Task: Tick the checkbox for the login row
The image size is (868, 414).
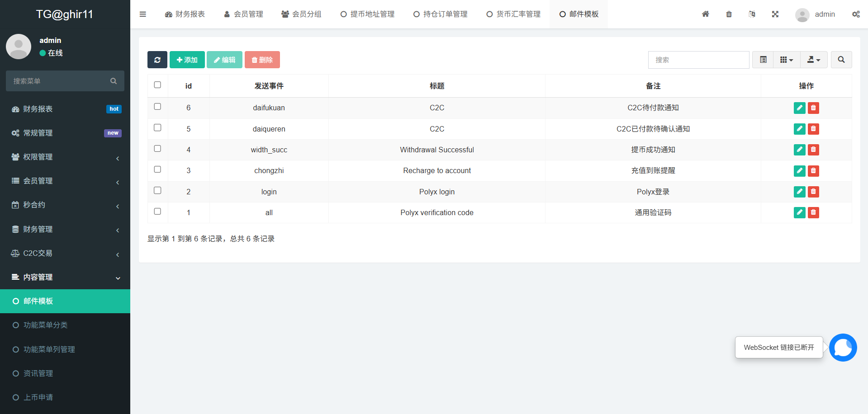Action: (x=157, y=191)
